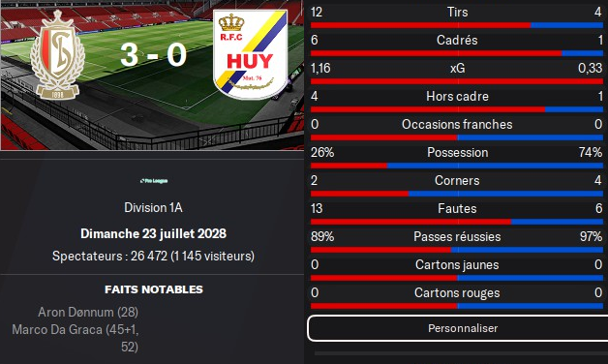Select the Division 1A competition link
This screenshot has height=364, width=608.
tap(153, 208)
